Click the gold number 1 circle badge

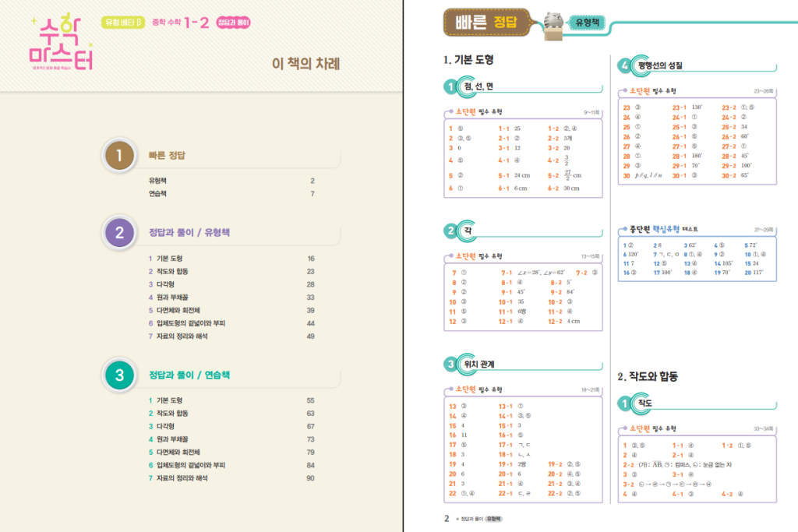[119, 156]
